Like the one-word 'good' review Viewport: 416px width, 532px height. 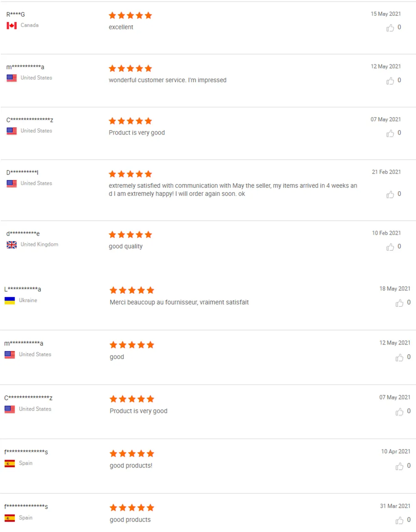tap(399, 357)
